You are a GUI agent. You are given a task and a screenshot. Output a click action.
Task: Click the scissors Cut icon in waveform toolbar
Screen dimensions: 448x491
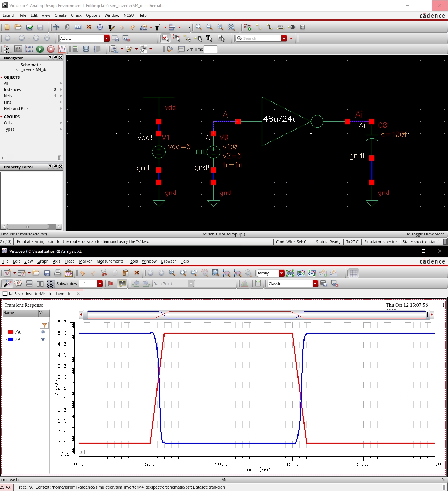[x=104, y=273]
